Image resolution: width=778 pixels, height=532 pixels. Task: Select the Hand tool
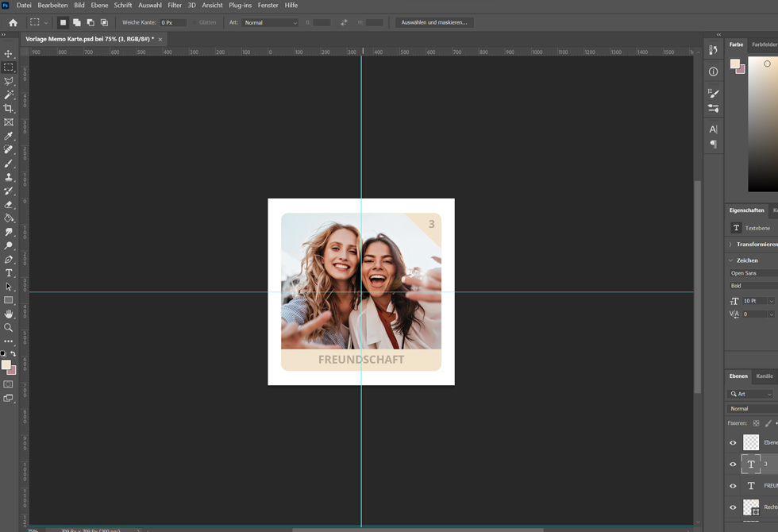coord(9,314)
